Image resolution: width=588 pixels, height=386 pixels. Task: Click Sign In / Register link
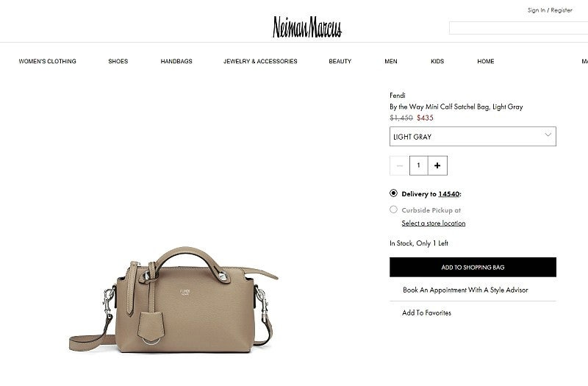coord(550,10)
